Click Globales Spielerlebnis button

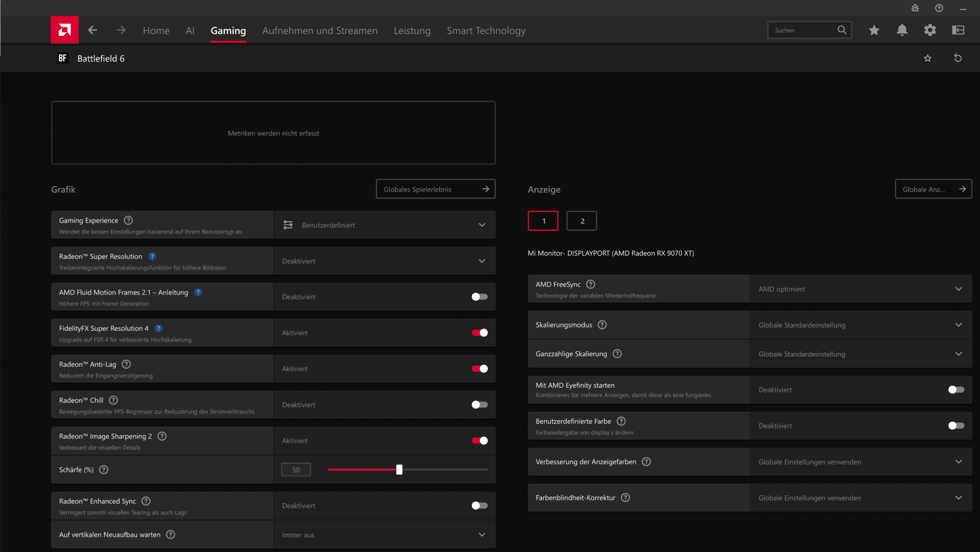[435, 189]
